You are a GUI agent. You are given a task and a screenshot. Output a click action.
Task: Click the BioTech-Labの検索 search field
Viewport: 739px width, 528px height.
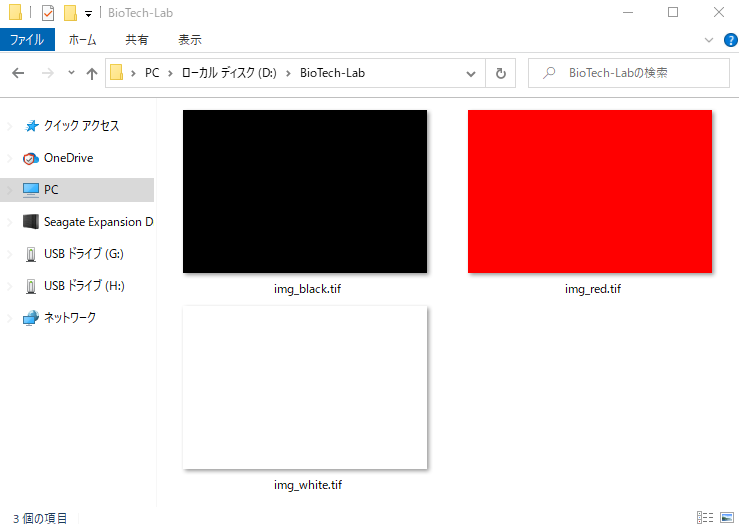[x=629, y=73]
